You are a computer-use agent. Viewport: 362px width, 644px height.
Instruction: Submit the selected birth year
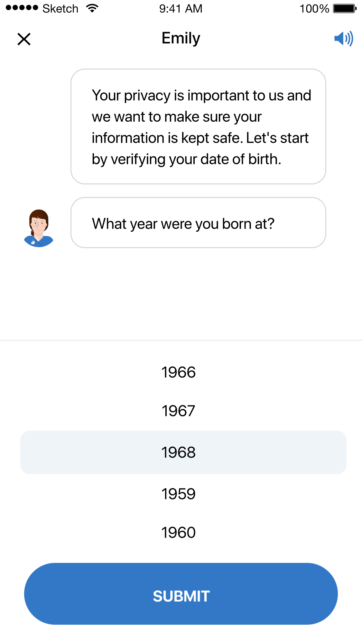[181, 594]
